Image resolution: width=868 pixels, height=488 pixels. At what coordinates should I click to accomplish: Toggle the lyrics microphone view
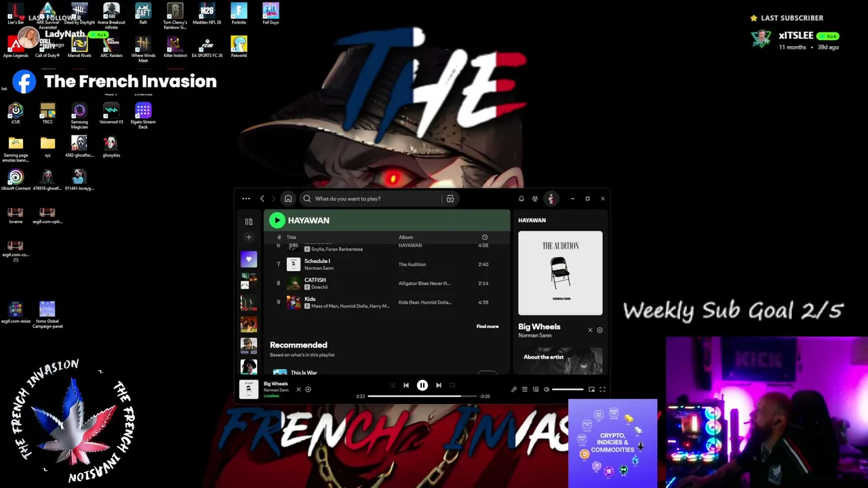click(514, 390)
